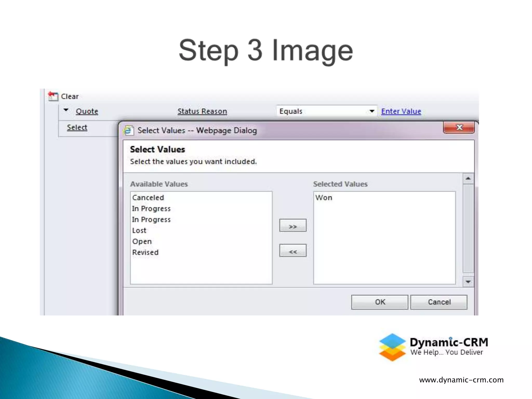Select Revised in Available Values
Screen dimensions: 532x399
(x=145, y=252)
